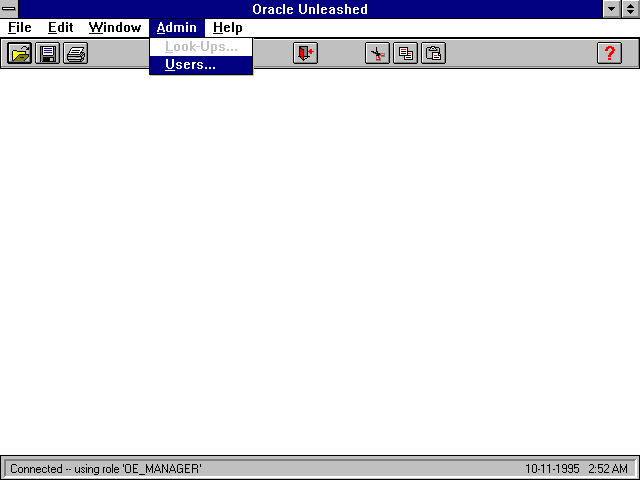Click the Copy toolbar icon
The width and height of the screenshot is (640, 480).
[405, 54]
